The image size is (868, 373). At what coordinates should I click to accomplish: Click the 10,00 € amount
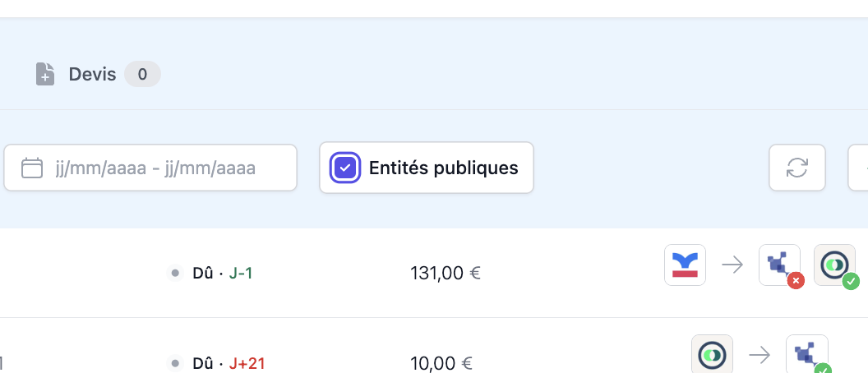(x=441, y=364)
